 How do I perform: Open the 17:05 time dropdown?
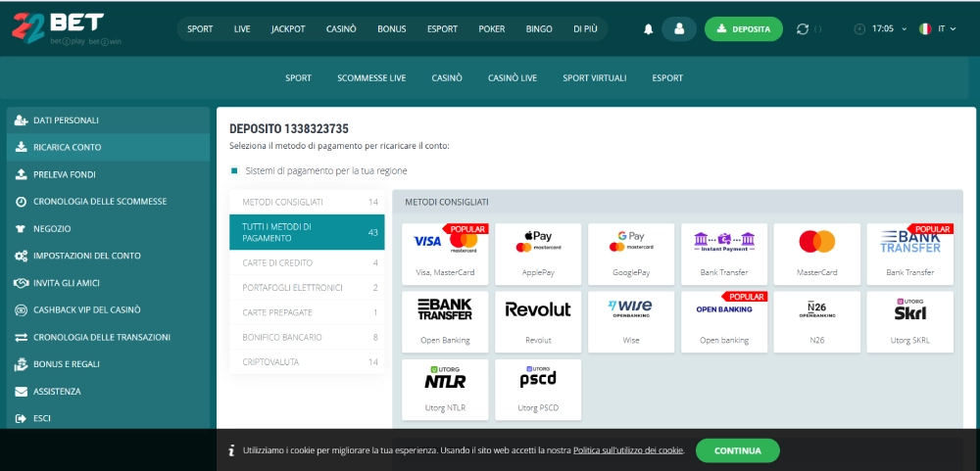click(890, 29)
